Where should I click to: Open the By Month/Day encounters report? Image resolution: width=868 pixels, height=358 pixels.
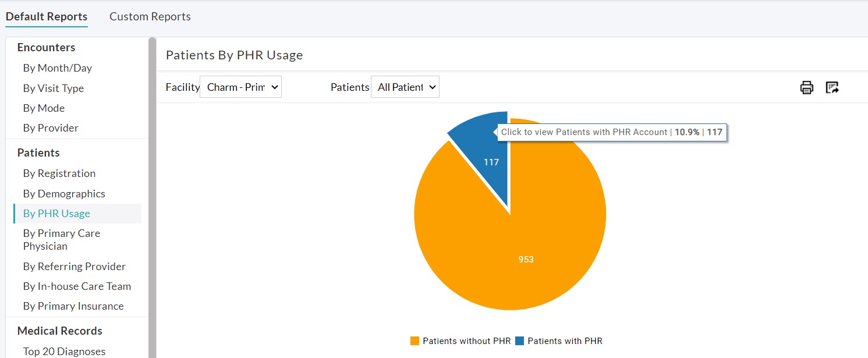[x=57, y=68]
